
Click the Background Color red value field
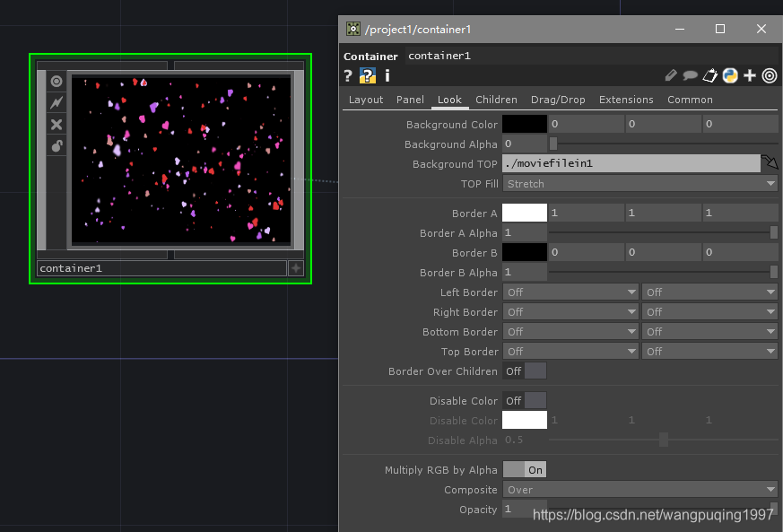point(586,124)
